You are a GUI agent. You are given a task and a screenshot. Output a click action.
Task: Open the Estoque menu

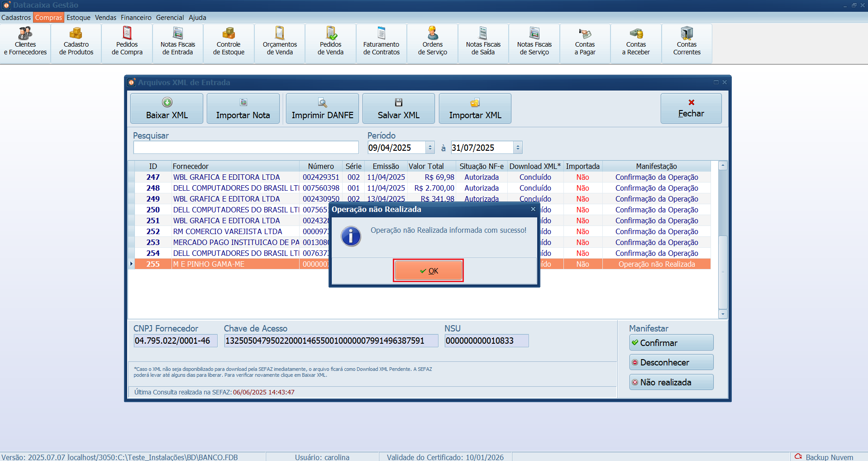pyautogui.click(x=78, y=18)
